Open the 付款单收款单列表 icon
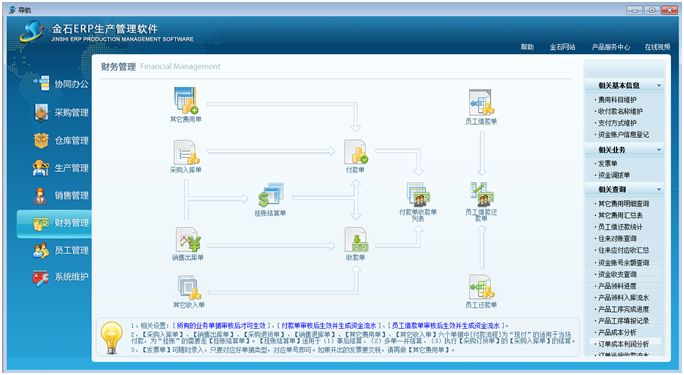 (x=418, y=194)
